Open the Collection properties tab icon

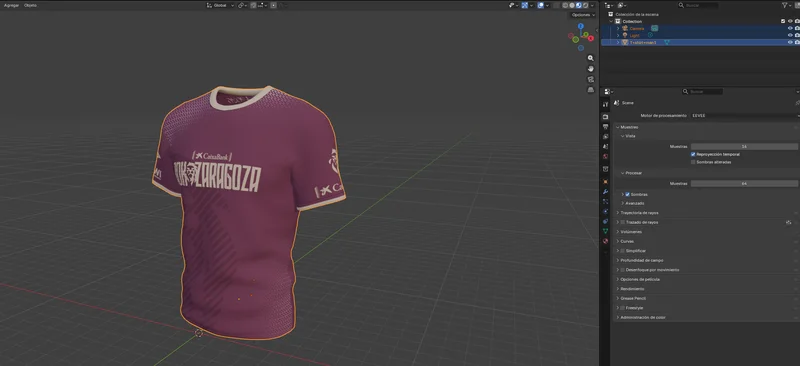[x=605, y=169]
